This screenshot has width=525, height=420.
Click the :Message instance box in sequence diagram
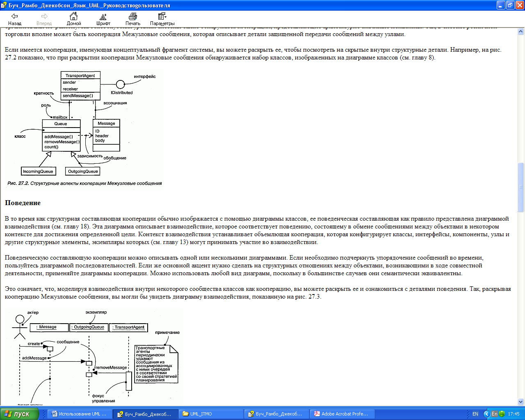point(49,327)
